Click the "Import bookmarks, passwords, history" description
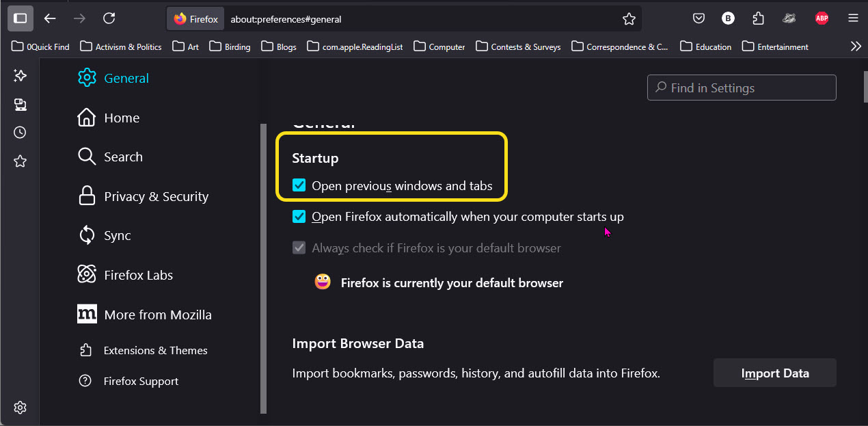Viewport: 868px width, 426px height. (x=476, y=373)
